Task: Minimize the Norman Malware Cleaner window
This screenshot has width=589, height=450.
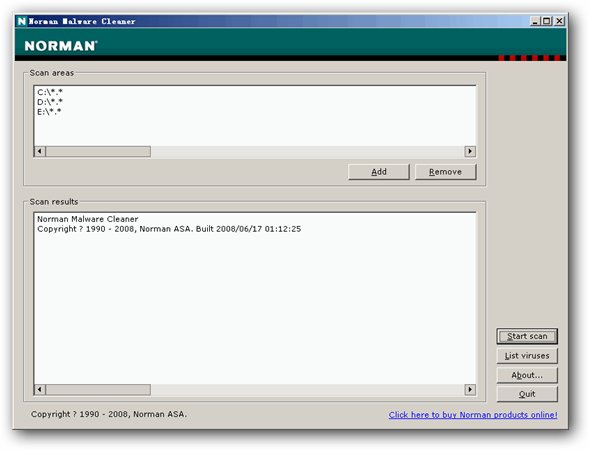Action: coord(535,21)
